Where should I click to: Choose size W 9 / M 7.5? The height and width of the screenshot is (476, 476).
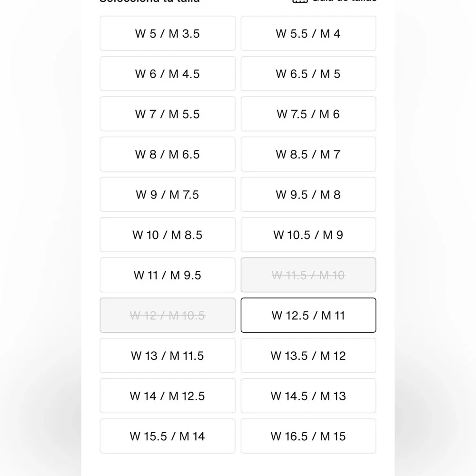tap(168, 195)
